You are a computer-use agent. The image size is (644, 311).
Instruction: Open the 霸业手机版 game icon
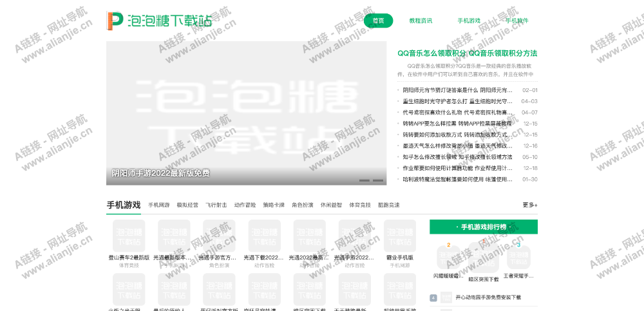click(399, 236)
